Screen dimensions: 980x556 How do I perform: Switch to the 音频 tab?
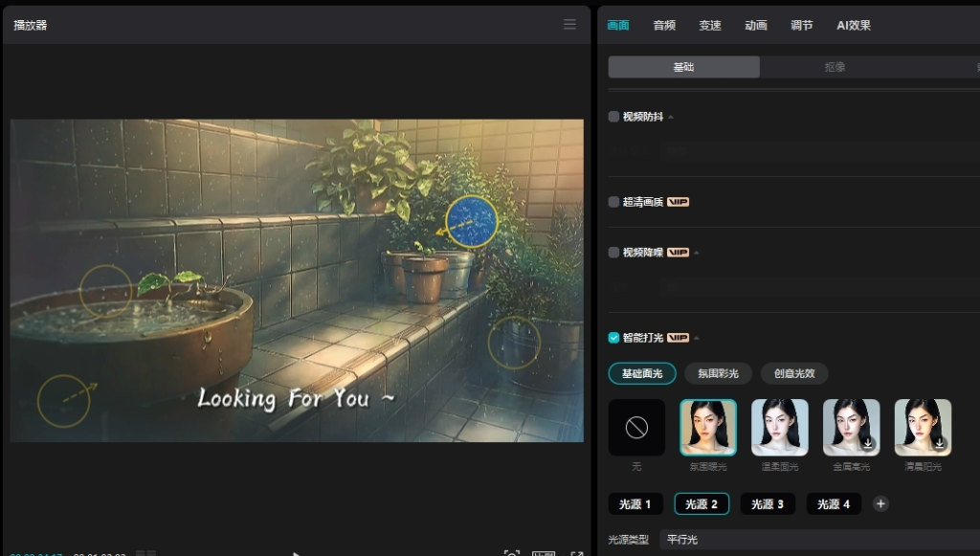[664, 26]
